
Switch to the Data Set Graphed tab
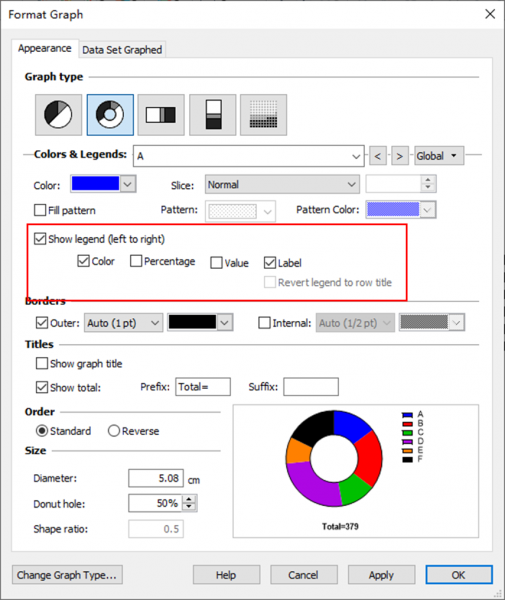[122, 50]
